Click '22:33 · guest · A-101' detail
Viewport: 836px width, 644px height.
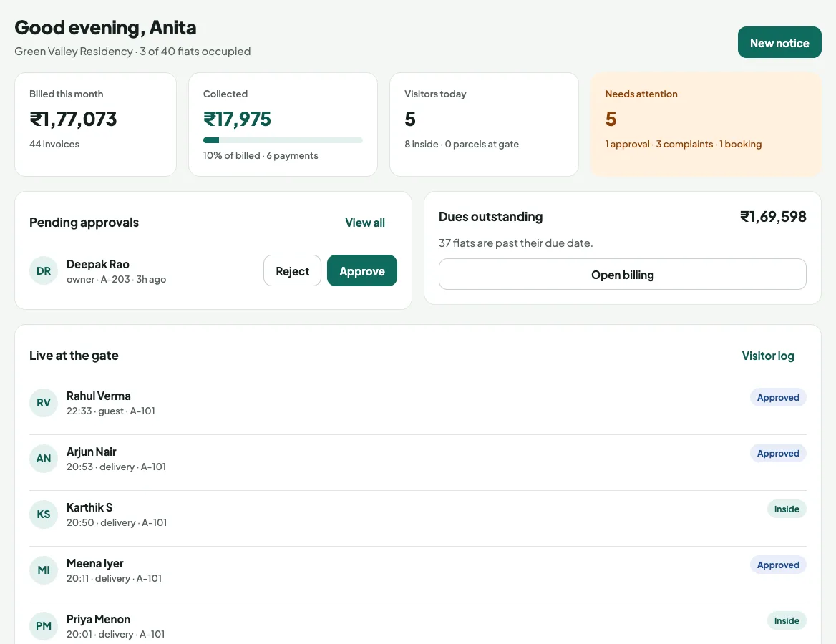[111, 411]
